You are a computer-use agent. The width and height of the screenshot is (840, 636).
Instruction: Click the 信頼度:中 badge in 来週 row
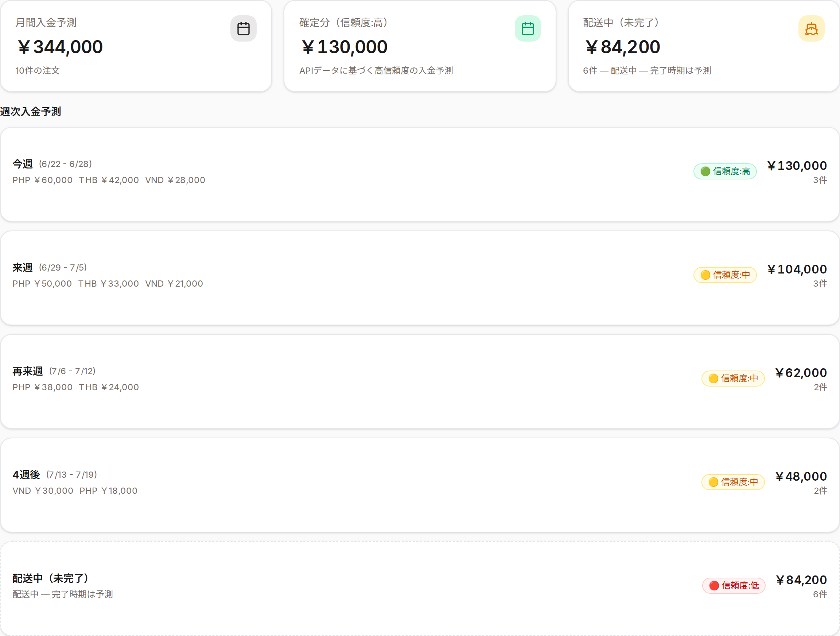point(724,275)
